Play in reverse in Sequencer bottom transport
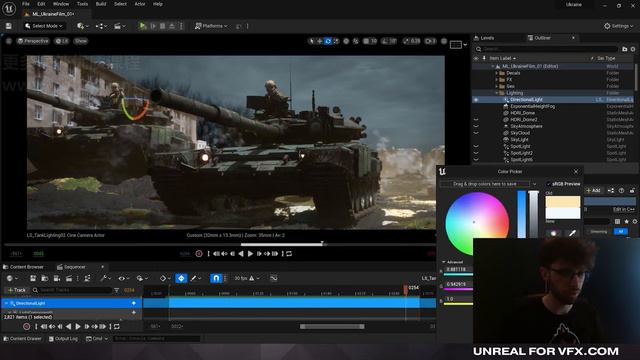 coord(69,327)
